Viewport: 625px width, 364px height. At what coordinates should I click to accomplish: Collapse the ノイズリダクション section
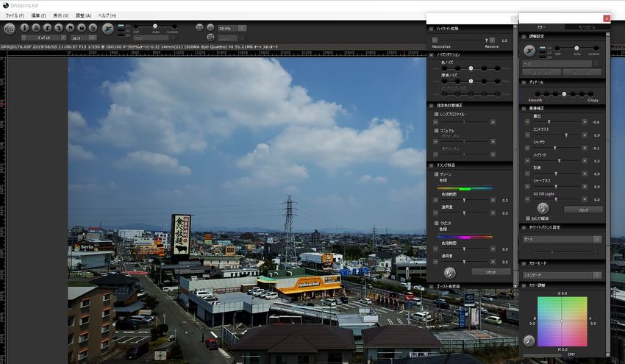432,54
